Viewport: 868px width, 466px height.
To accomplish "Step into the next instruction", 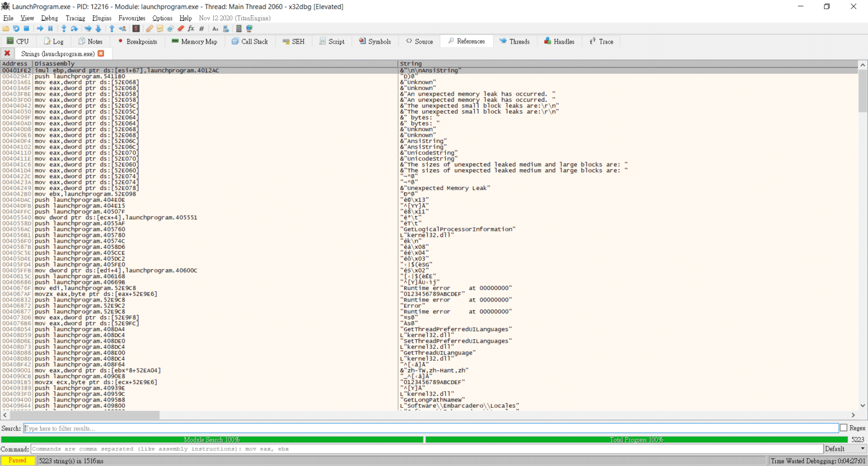I will tap(64, 28).
